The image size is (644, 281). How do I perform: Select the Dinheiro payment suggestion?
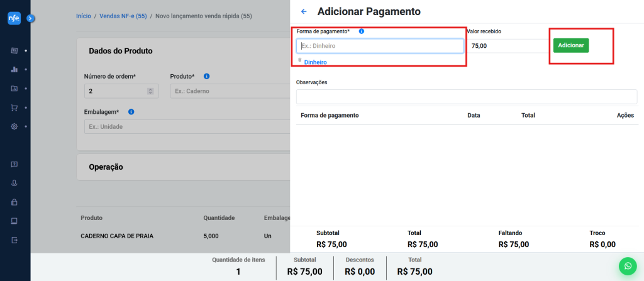315,62
